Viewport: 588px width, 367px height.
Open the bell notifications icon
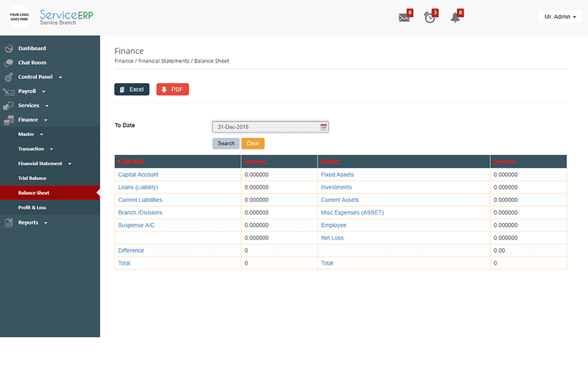click(x=455, y=18)
